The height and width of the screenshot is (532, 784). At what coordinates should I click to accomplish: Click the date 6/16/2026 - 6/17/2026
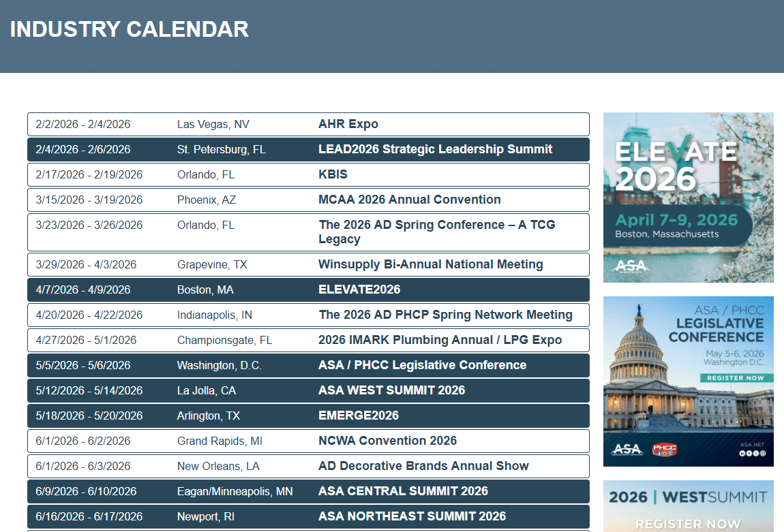point(89,516)
